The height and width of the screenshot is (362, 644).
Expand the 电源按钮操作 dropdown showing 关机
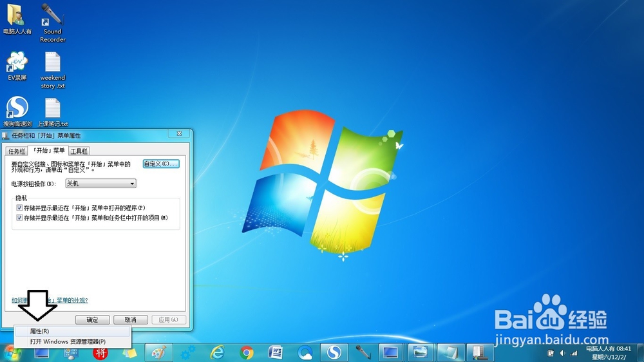point(100,184)
